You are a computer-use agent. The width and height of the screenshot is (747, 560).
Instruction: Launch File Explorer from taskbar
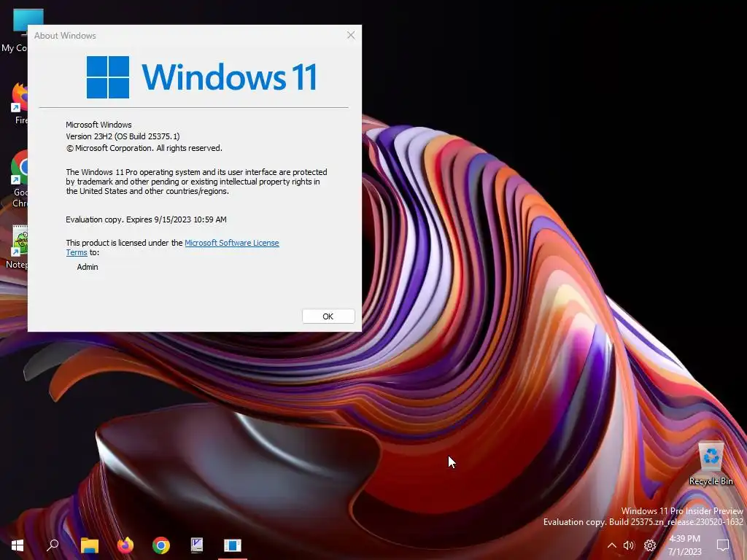[x=90, y=545]
